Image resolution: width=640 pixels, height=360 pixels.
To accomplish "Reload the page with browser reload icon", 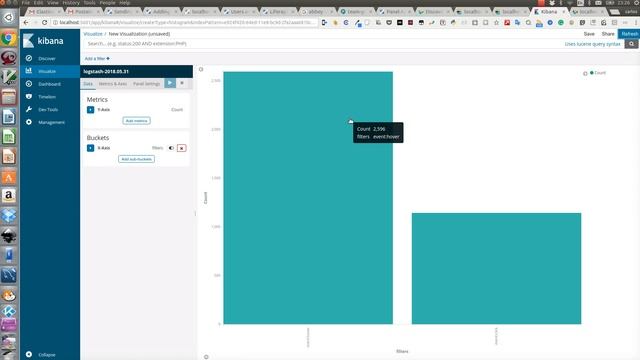I will pyautogui.click(x=44, y=22).
